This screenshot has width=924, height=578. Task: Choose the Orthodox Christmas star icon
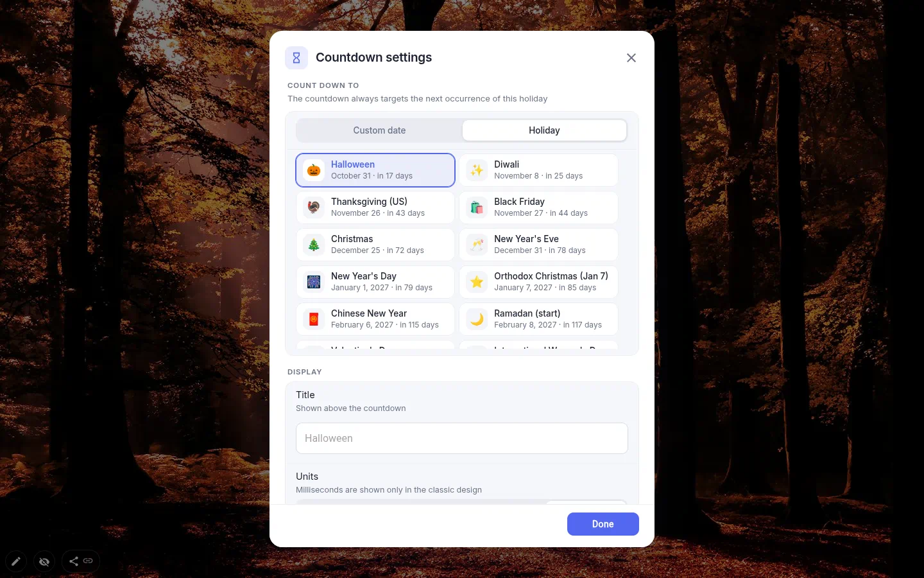pyautogui.click(x=477, y=282)
